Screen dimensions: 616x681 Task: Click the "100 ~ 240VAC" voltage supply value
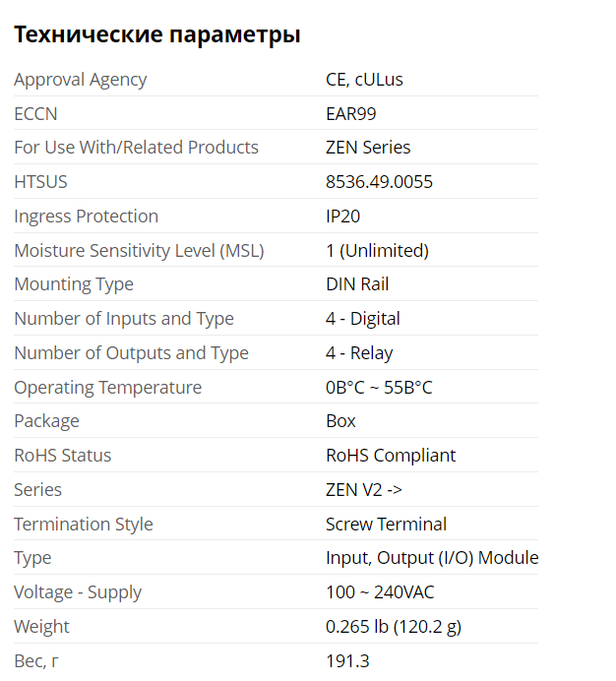[380, 592]
